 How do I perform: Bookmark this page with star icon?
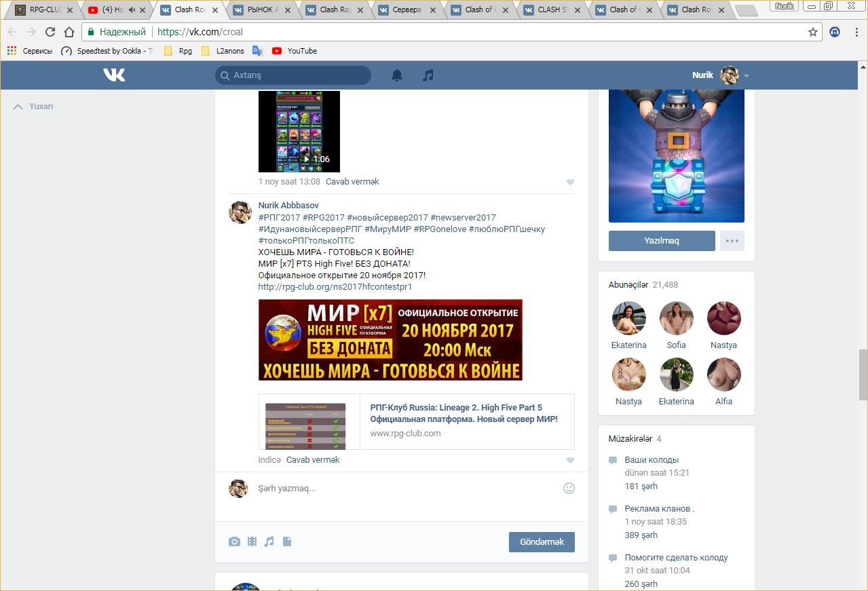(x=813, y=32)
